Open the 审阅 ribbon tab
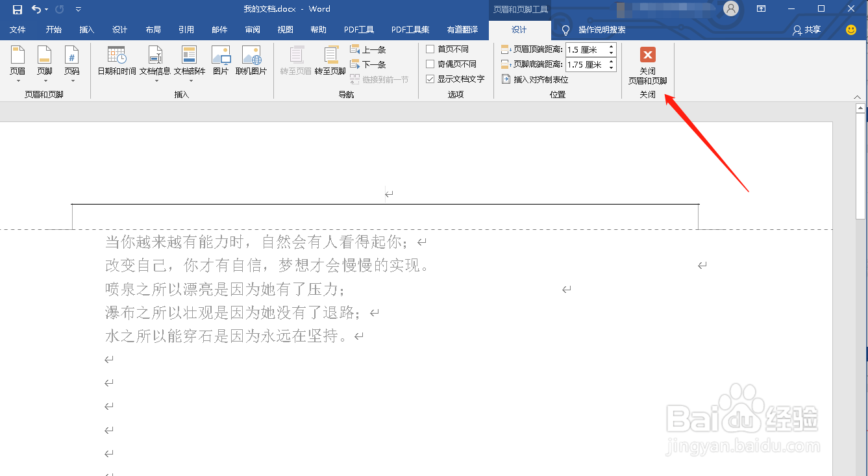Viewport: 868px width, 476px height. 252,29
